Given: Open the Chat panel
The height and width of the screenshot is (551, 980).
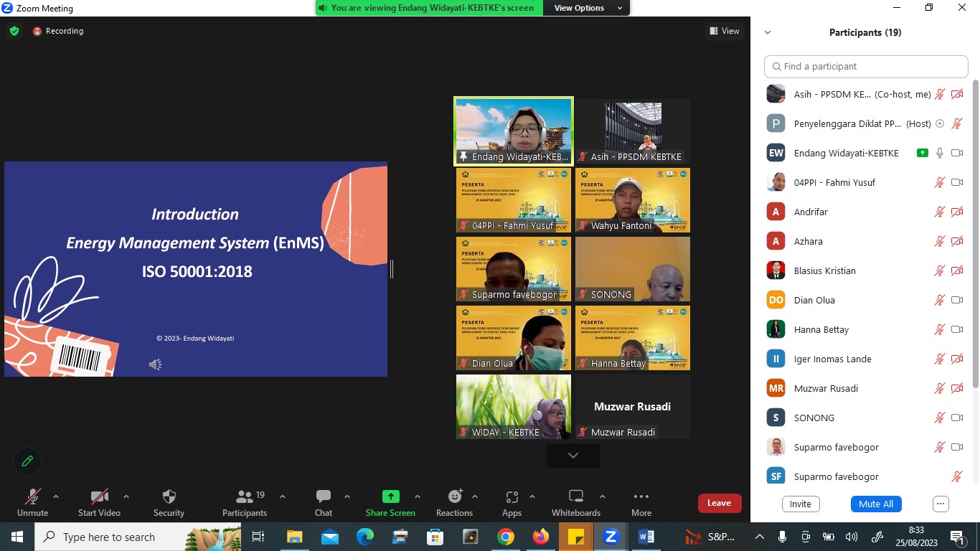Looking at the screenshot, I should (324, 502).
